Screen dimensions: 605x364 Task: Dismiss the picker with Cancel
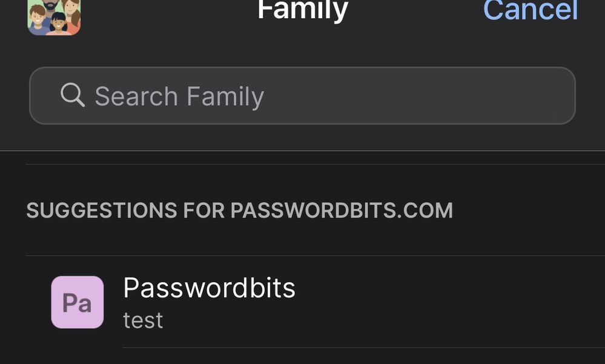[x=530, y=11]
